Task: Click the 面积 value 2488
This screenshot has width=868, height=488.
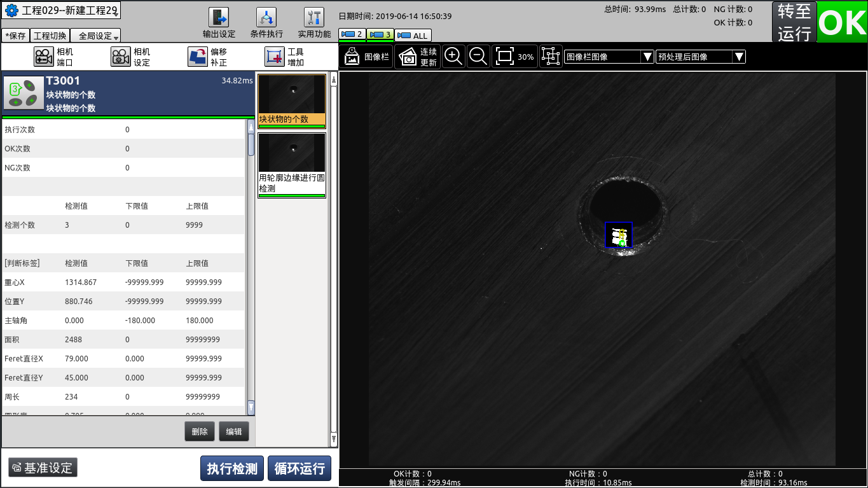Action: point(73,340)
